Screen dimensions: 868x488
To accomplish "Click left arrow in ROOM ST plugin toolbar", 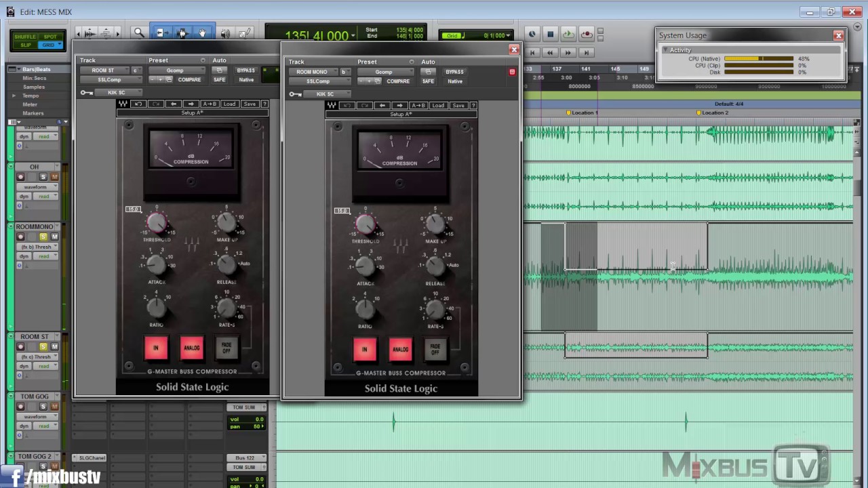I will tap(174, 104).
